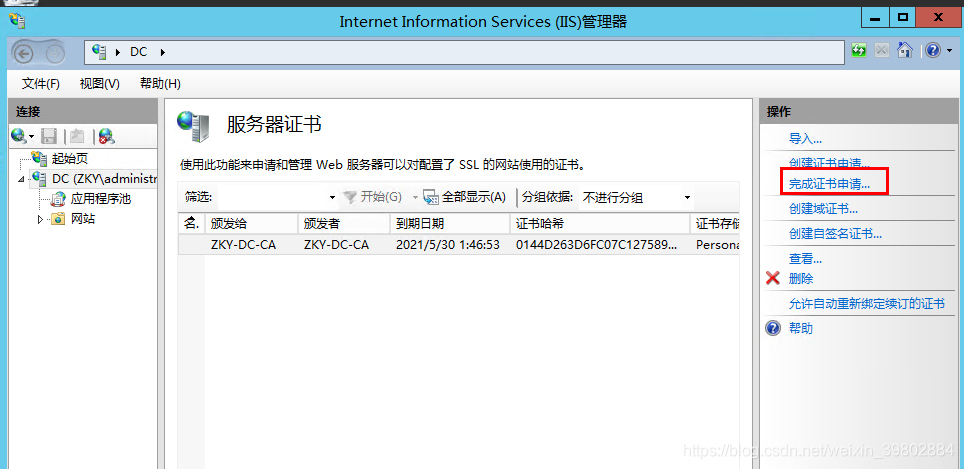Image resolution: width=964 pixels, height=469 pixels.
Task: Click the certificate hash 0144D263D6FC07C127589 cell
Action: coord(596,245)
